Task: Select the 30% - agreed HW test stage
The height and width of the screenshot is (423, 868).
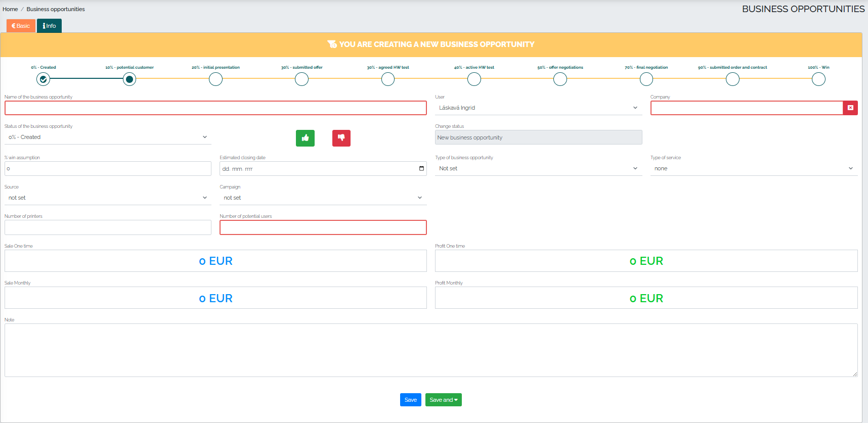Action: coord(388,79)
